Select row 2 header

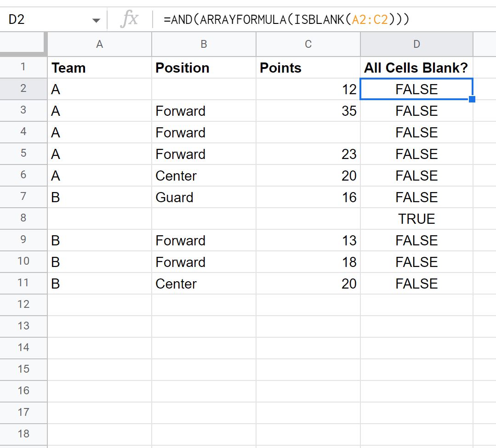(x=23, y=89)
